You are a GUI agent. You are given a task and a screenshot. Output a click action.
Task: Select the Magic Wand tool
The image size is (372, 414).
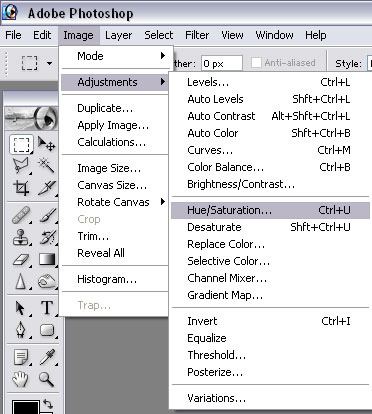46,165
